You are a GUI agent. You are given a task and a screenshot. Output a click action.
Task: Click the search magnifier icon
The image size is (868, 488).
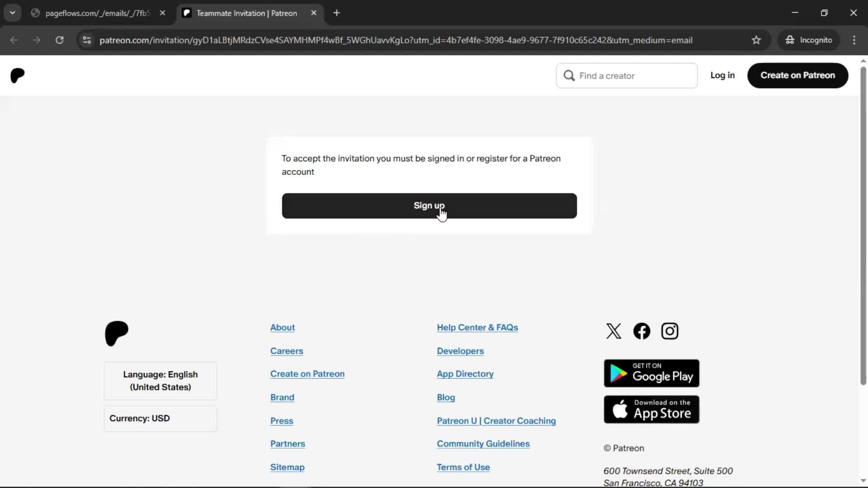point(569,75)
